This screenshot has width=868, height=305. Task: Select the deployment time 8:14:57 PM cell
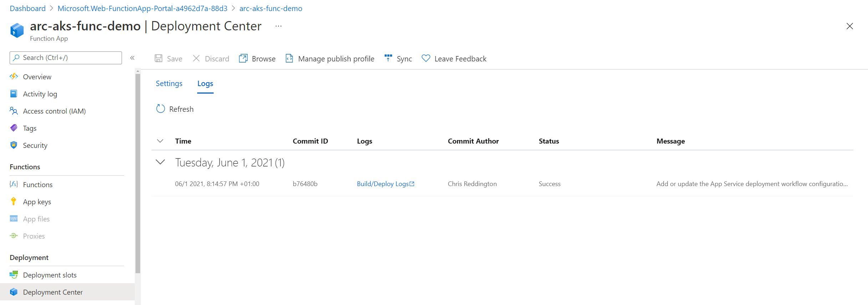pos(217,184)
